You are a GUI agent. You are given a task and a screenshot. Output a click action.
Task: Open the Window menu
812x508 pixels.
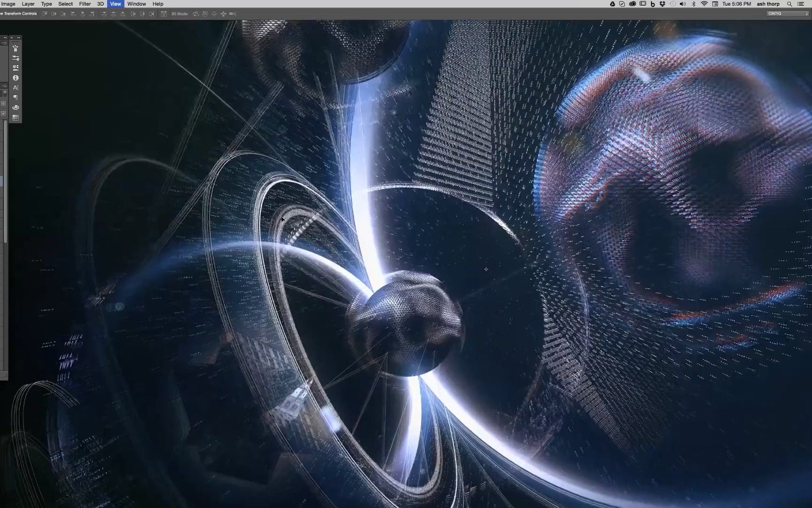[x=137, y=4]
